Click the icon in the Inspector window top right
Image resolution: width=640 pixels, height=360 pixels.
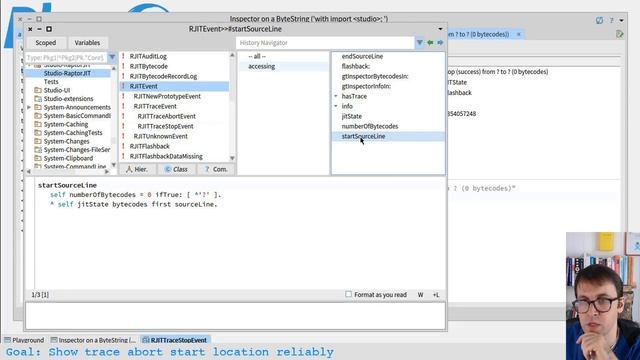pos(599,20)
